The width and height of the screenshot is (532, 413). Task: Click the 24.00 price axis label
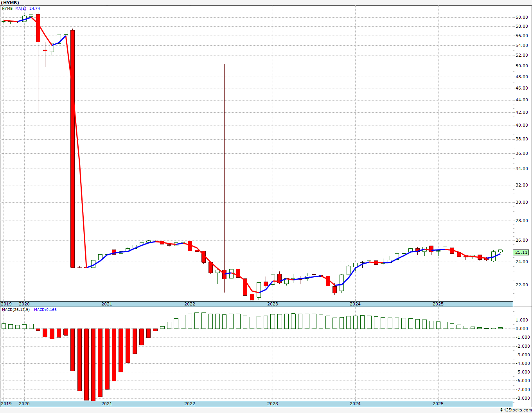tap(522, 262)
